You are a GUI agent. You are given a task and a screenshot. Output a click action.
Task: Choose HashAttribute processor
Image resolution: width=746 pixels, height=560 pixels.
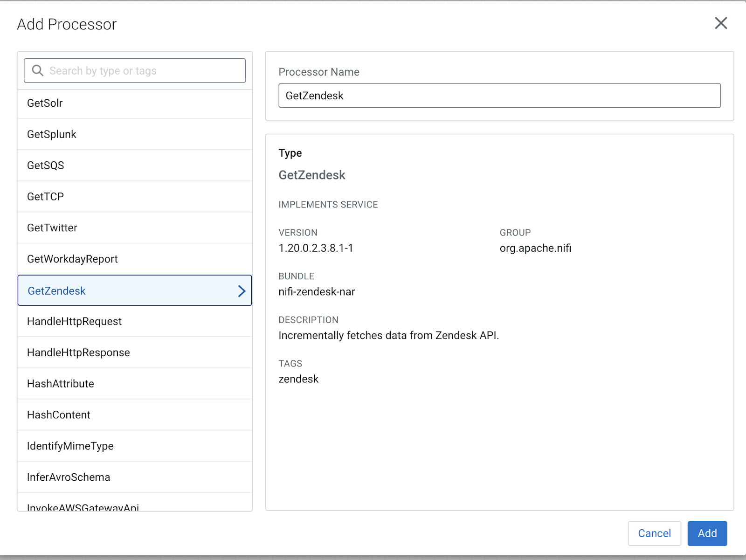click(135, 384)
